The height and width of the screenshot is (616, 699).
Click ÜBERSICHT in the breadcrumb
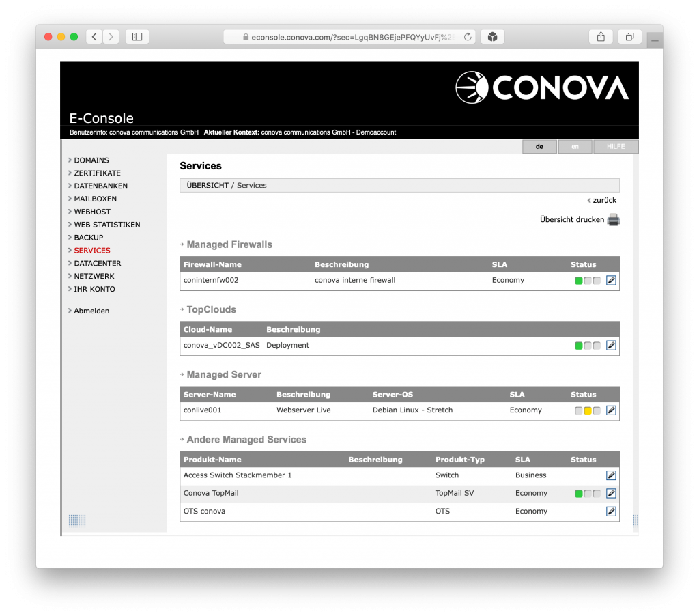[208, 186]
